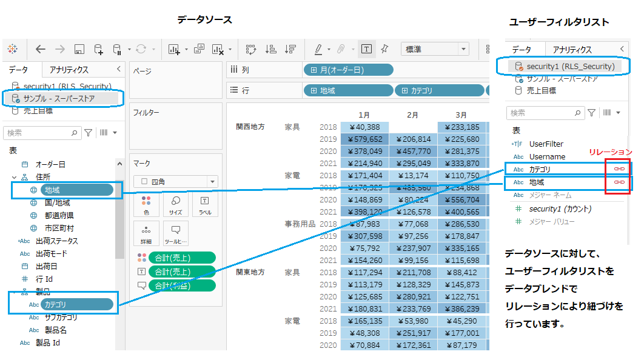This screenshot has width=644, height=360.
Task: Click the left data pane search field
Action: coord(39,132)
